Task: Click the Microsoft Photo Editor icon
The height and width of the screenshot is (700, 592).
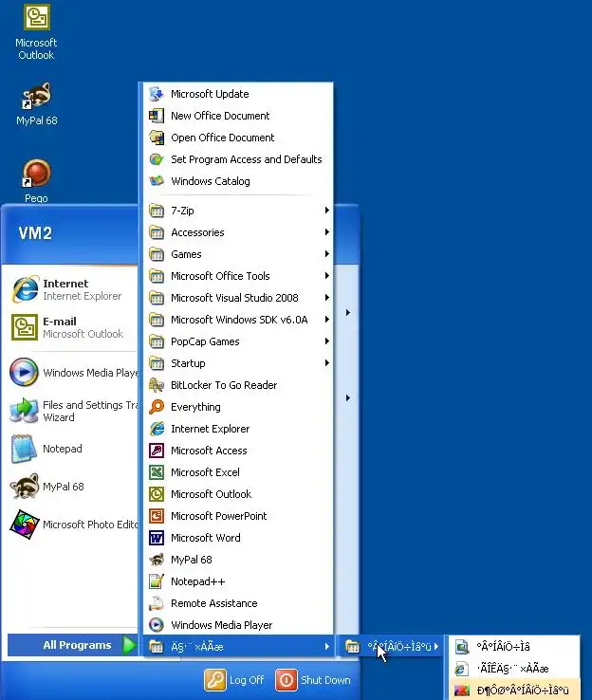Action: [x=25, y=525]
